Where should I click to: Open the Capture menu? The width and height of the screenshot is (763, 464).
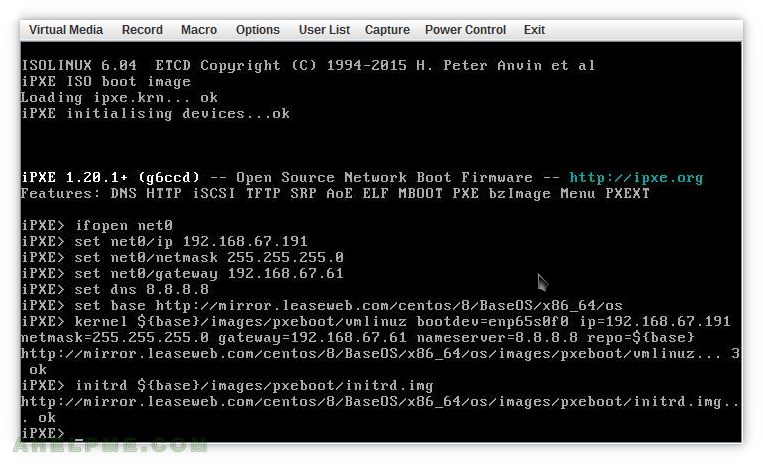pyautogui.click(x=387, y=30)
